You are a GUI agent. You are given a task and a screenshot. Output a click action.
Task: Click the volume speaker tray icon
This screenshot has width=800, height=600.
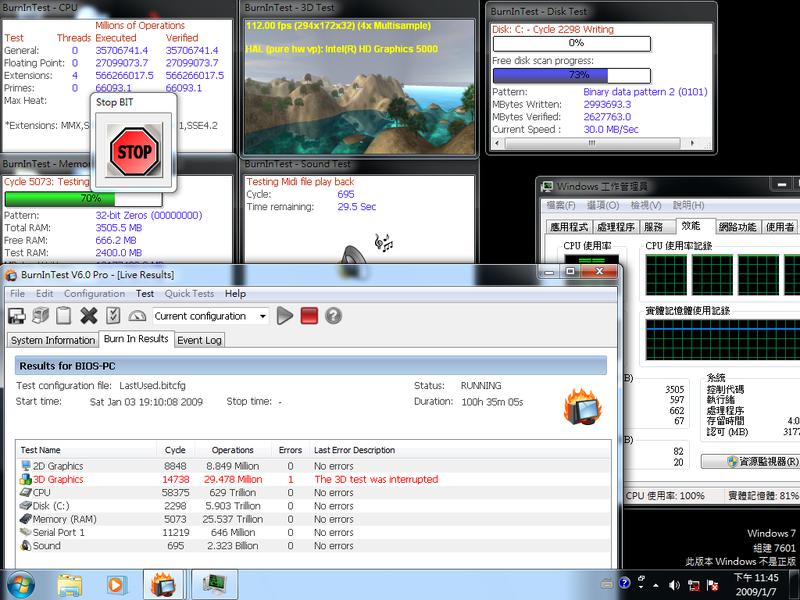[x=674, y=585]
